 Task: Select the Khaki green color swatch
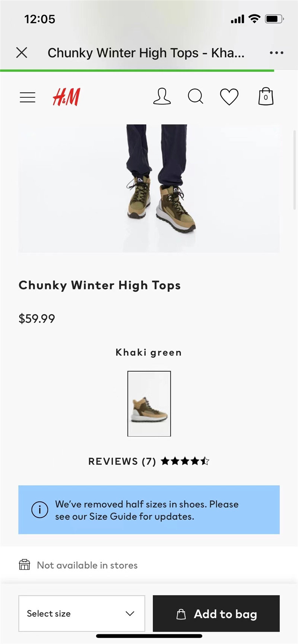click(x=149, y=404)
